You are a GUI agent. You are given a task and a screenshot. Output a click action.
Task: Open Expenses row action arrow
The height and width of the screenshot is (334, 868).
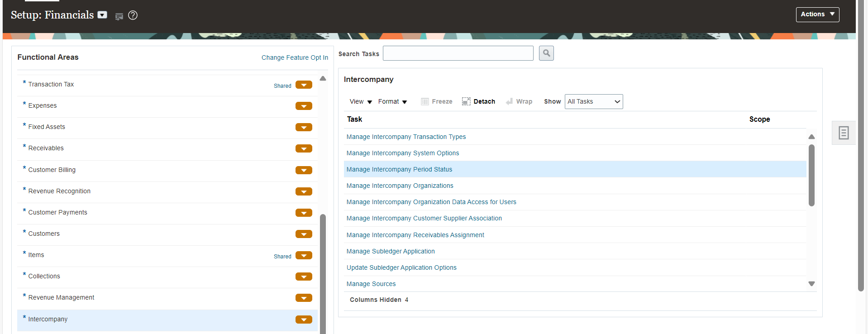coord(304,106)
